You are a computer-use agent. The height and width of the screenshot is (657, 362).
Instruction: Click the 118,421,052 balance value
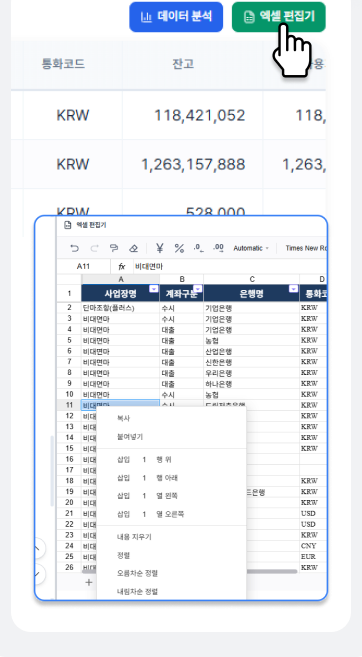tap(200, 115)
